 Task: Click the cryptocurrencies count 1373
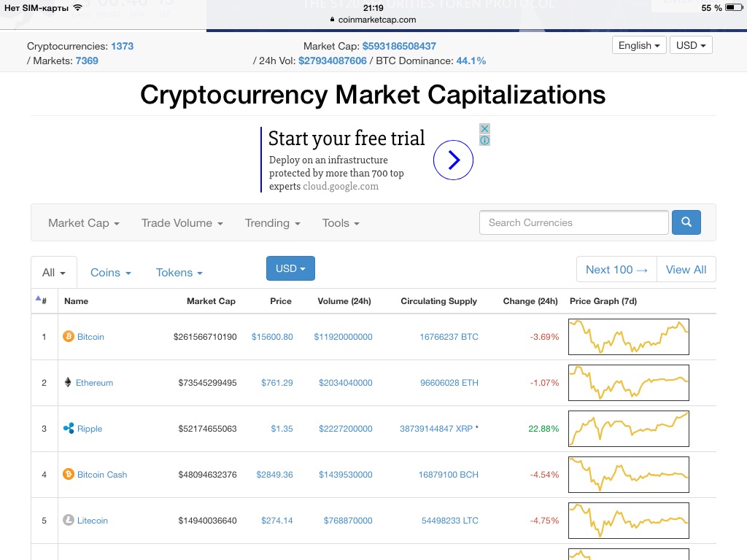point(123,46)
